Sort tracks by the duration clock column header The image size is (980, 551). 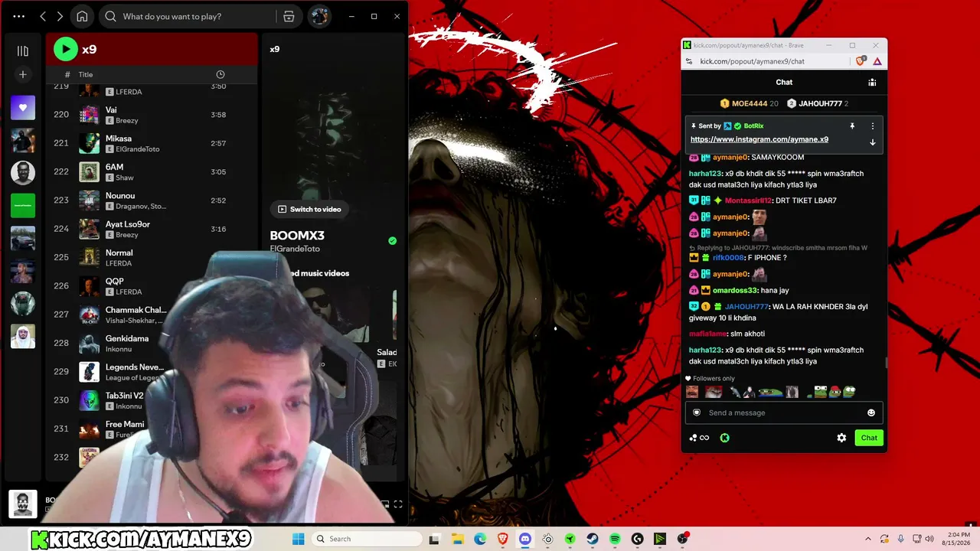pyautogui.click(x=220, y=74)
